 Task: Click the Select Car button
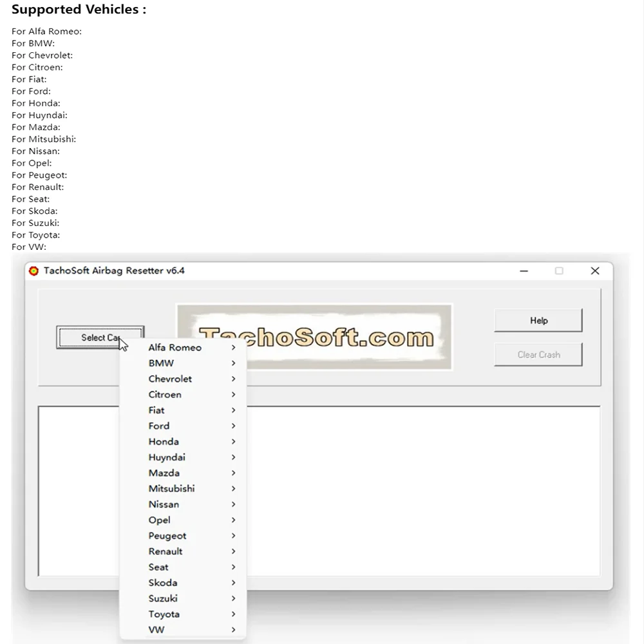pos(100,337)
